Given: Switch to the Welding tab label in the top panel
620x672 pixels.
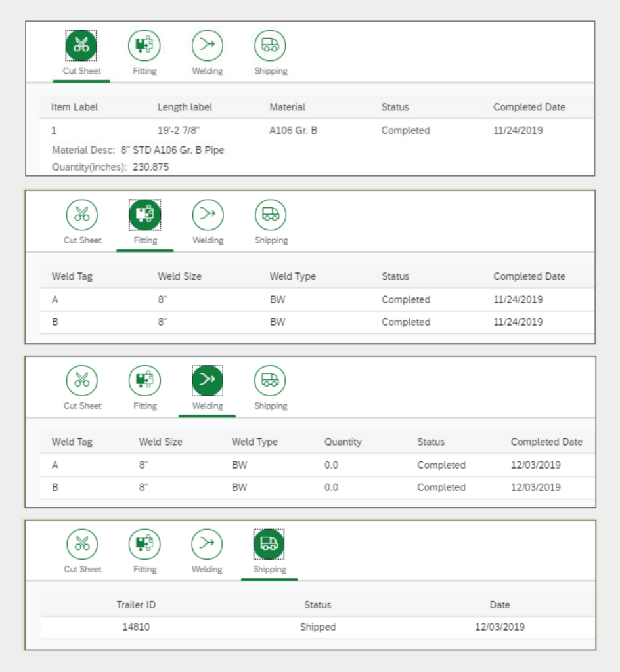Looking at the screenshot, I should pyautogui.click(x=208, y=71).
